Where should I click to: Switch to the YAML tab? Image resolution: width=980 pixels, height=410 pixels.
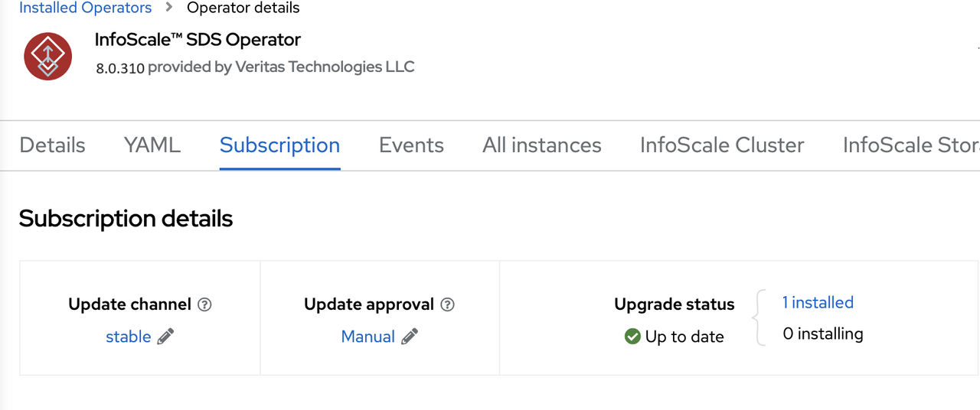click(152, 145)
